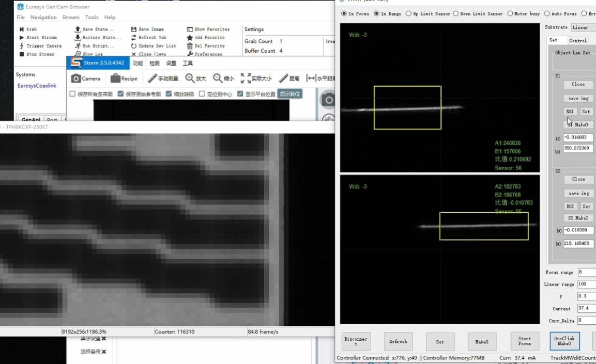Click the S2 Make0 button
This screenshot has width=596, height=364.
point(578,218)
